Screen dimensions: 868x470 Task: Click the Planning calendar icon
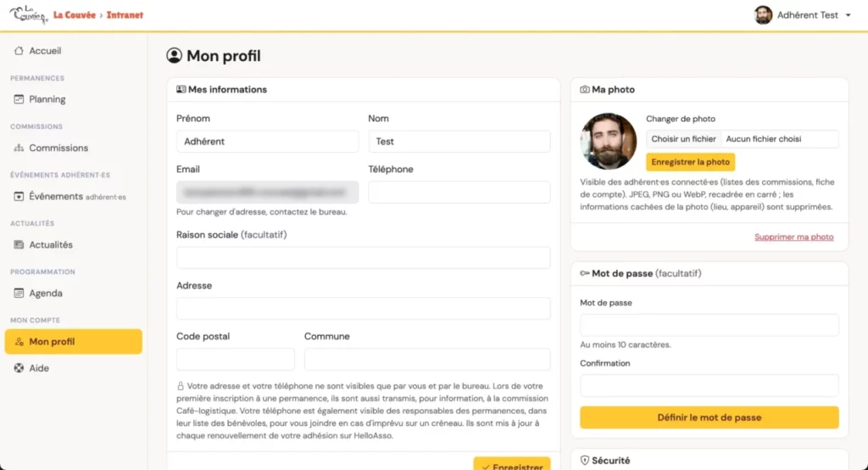tap(19, 99)
